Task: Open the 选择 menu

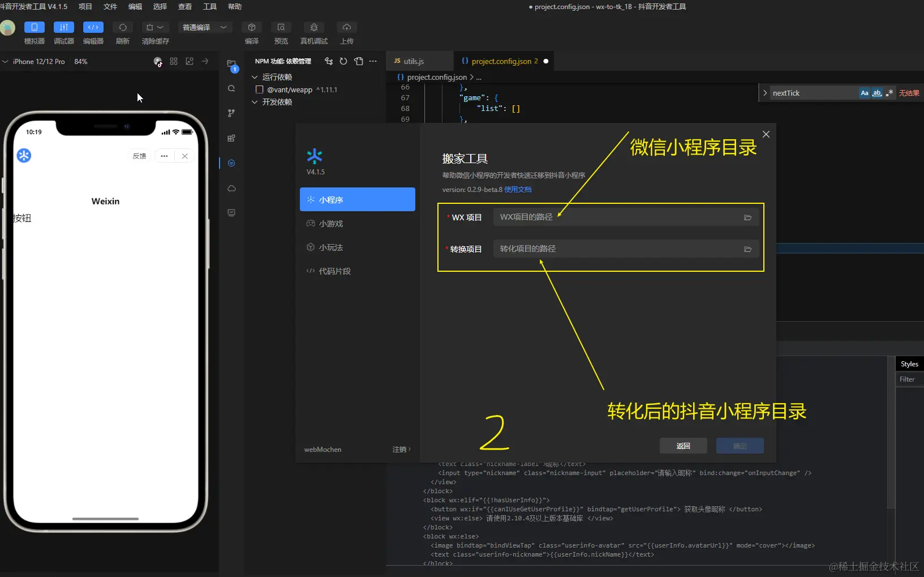Action: 160,7
